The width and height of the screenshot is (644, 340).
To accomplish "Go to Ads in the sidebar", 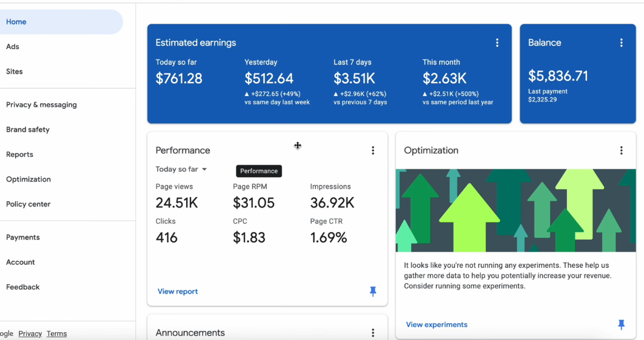I will [13, 47].
